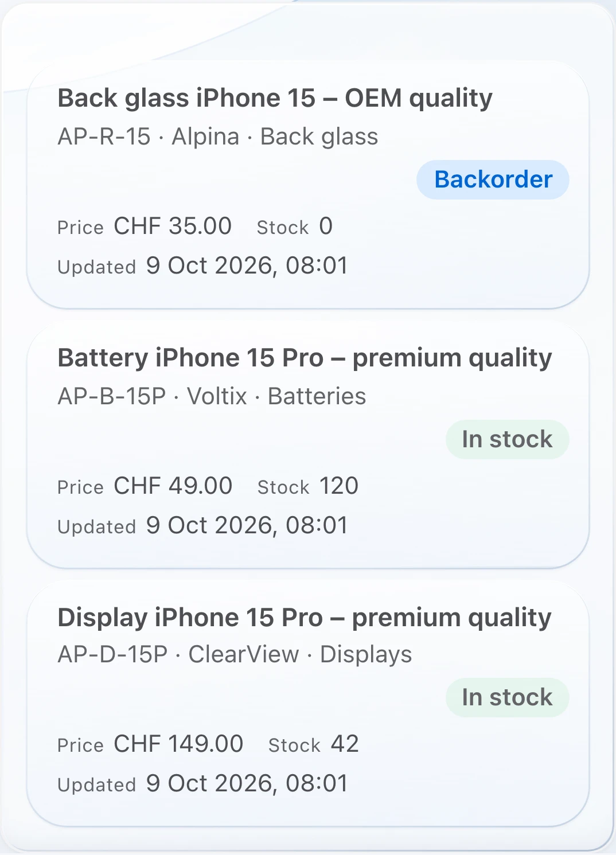Click In stock badge on battery card

[x=508, y=439]
